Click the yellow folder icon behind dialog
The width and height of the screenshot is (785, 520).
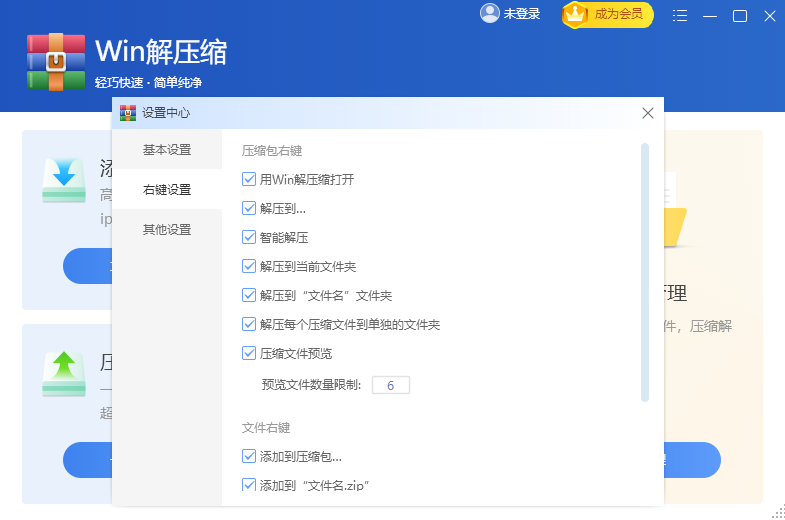pos(675,228)
